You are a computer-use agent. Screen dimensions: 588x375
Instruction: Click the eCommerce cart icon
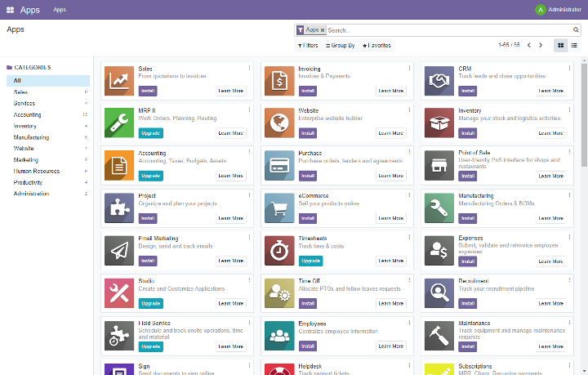[279, 208]
